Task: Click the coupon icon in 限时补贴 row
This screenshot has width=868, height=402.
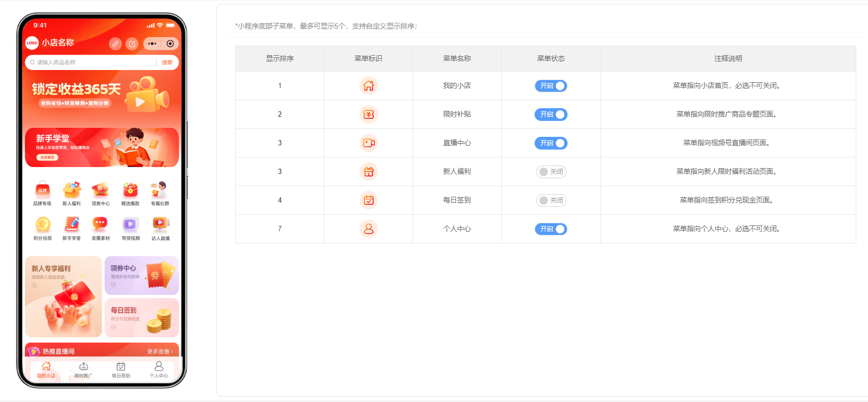Action: [x=368, y=114]
